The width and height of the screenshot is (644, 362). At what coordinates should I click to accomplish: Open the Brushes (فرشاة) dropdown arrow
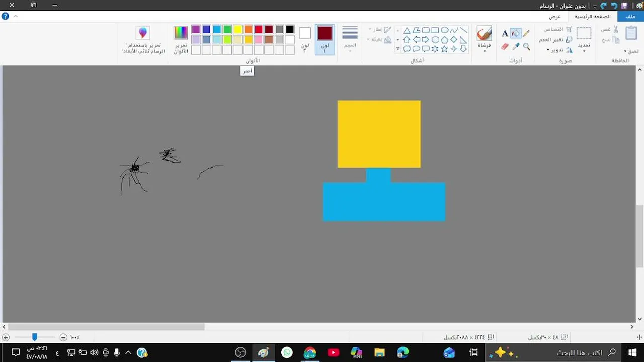coord(484,51)
